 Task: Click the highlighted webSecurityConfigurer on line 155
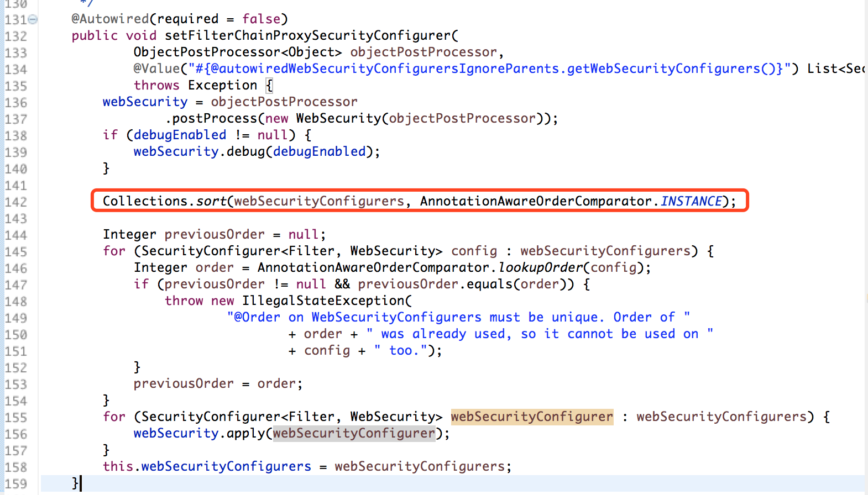coord(532,417)
